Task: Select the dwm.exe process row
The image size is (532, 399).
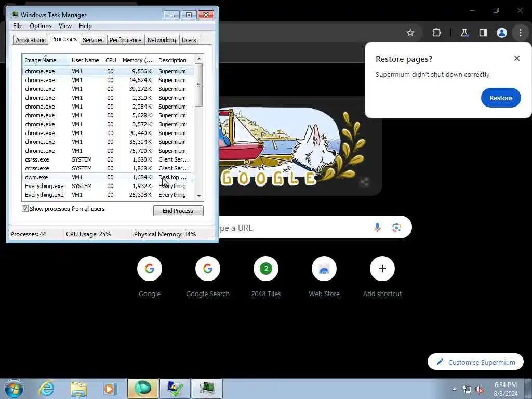Action: coord(108,177)
